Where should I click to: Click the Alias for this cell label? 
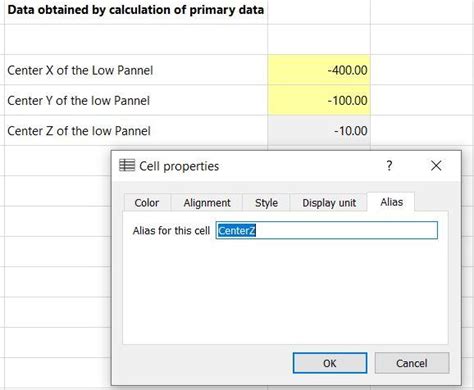[171, 230]
